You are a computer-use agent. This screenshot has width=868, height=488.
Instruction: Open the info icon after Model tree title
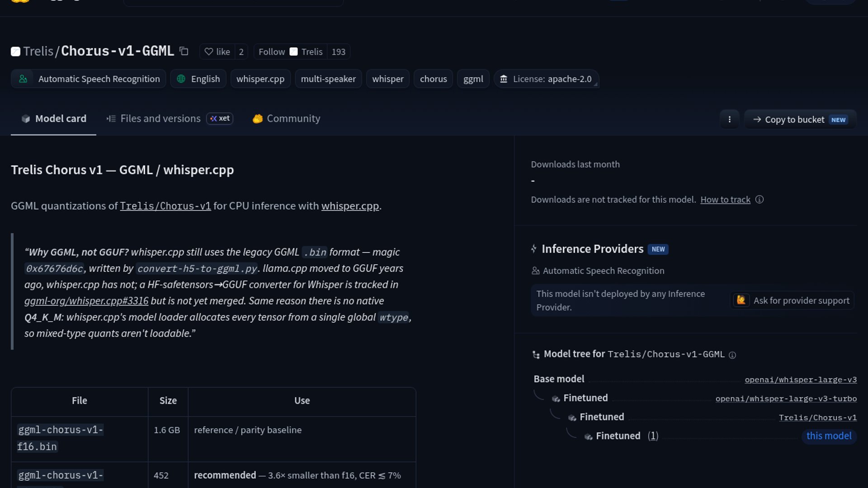click(732, 355)
